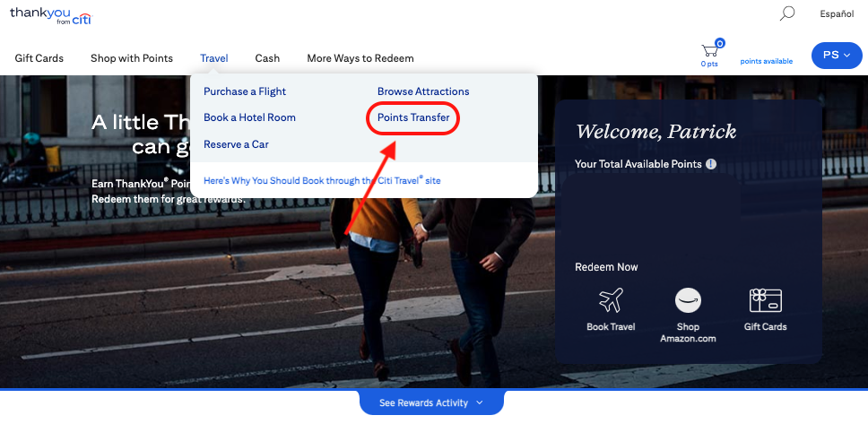Select Book a Hotel Room
868x424 pixels.
(249, 117)
